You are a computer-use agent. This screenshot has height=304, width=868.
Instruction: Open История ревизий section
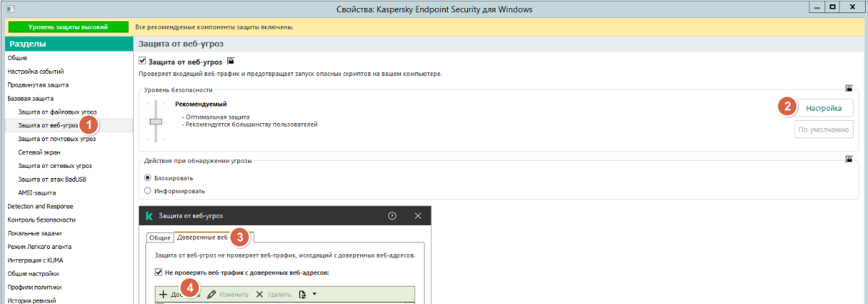(33, 300)
